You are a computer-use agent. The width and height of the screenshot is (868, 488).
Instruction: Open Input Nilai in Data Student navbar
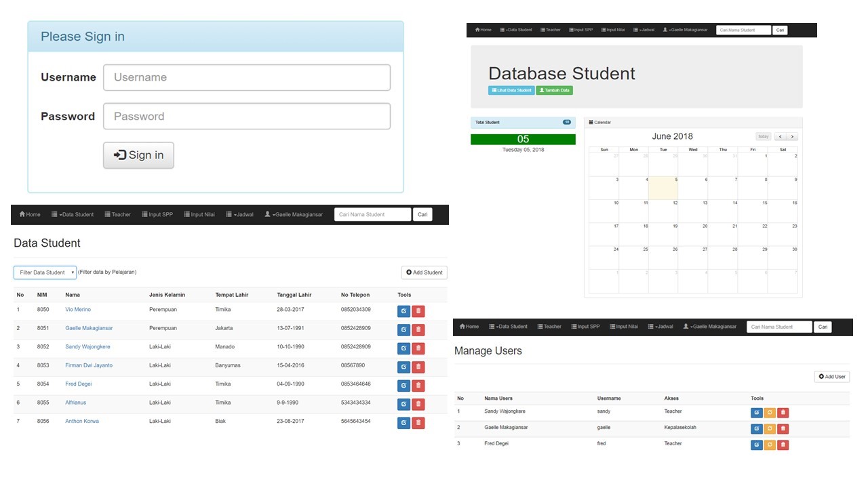[199, 215]
